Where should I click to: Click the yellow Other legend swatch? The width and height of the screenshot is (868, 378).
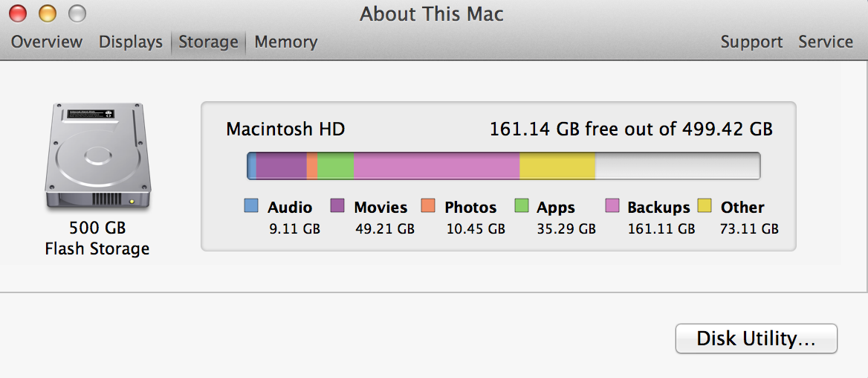point(705,205)
